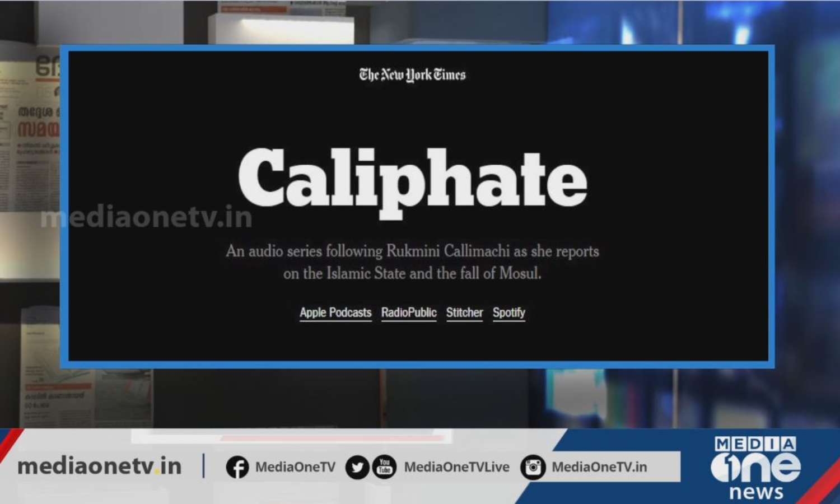Click the Media One news logo
Viewport: 840px width, 504px height.
pos(755,468)
